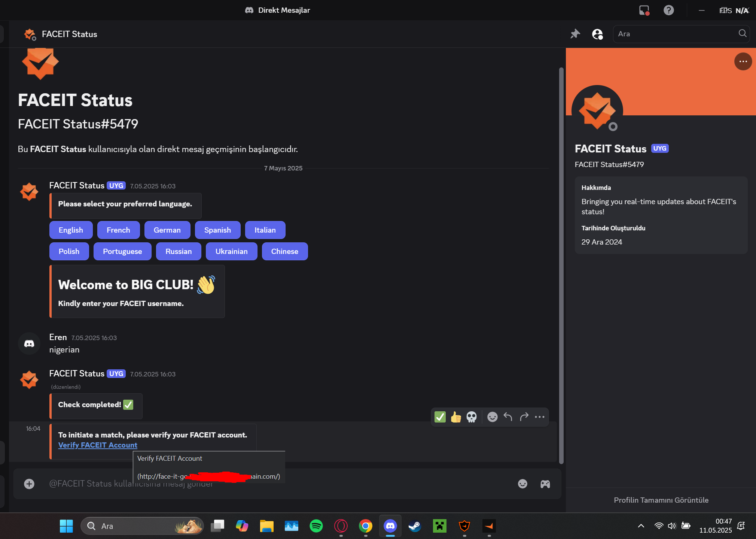756x539 pixels.
Task: Open Task View from the taskbar
Action: click(x=217, y=526)
